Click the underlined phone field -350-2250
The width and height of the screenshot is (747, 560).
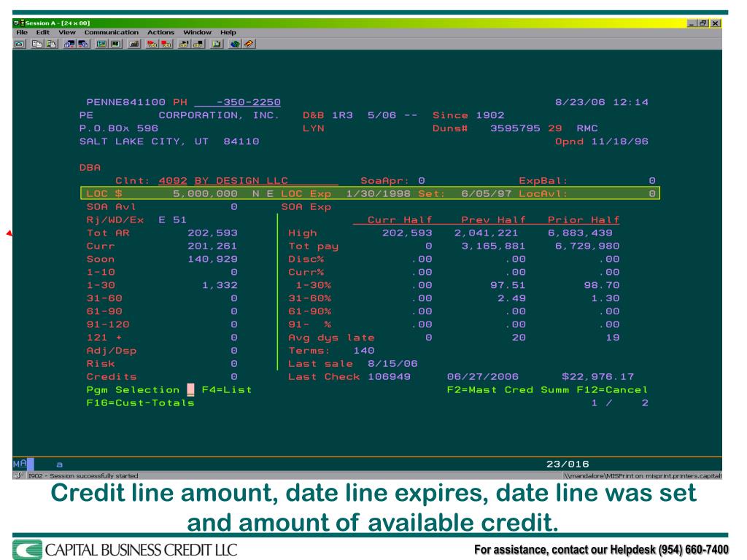coord(237,102)
